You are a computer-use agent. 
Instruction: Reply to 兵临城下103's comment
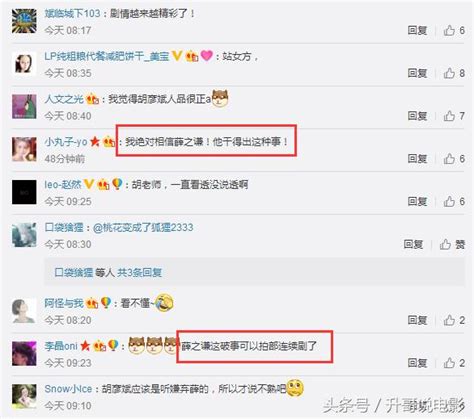point(417,30)
